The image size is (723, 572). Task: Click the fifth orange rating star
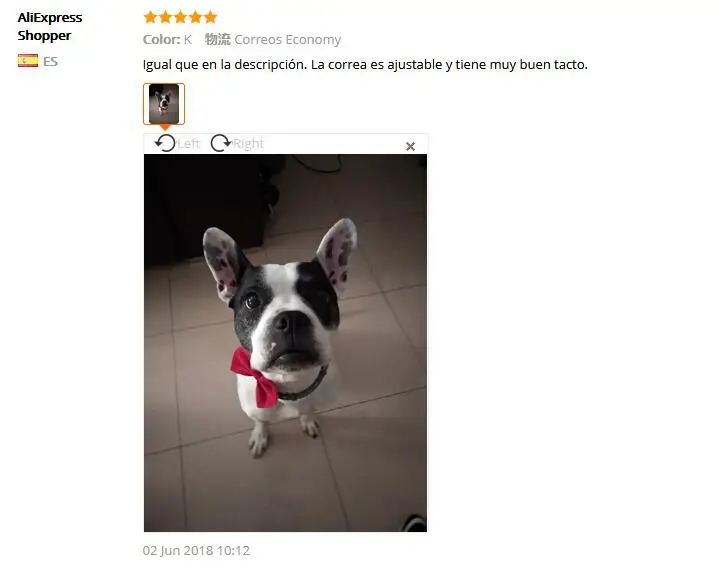pyautogui.click(x=210, y=18)
